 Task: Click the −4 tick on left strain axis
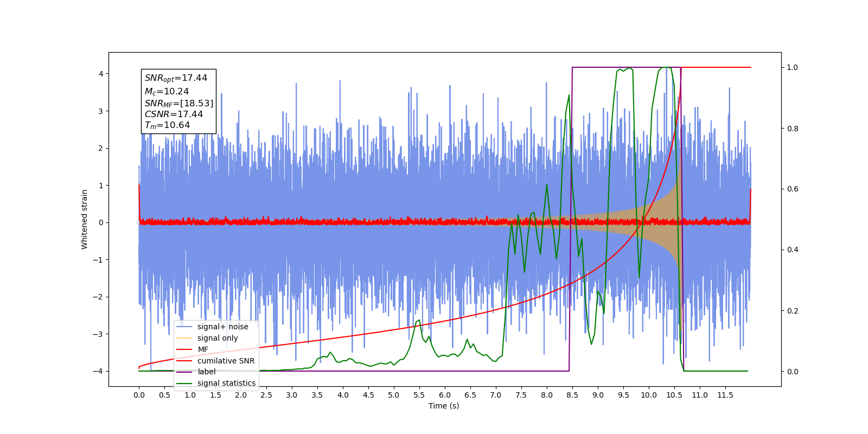(99, 371)
